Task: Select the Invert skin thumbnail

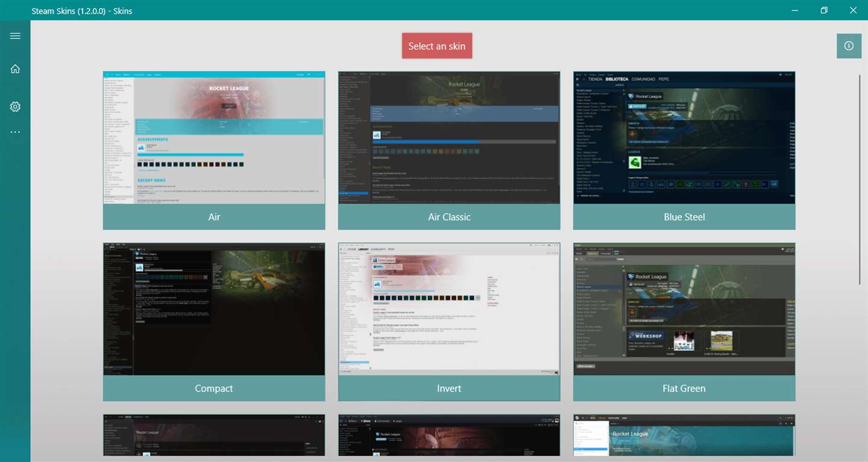Action: tap(449, 309)
